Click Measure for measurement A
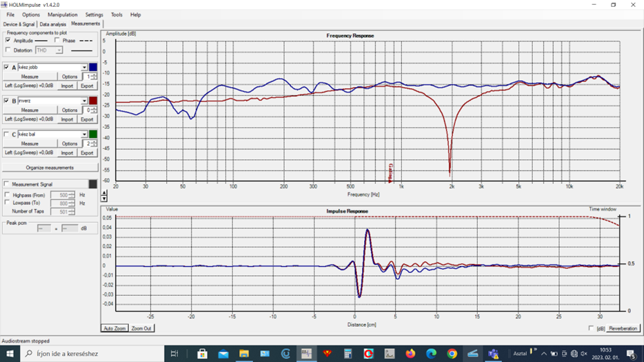This screenshot has width=644, height=362. coord(30,77)
